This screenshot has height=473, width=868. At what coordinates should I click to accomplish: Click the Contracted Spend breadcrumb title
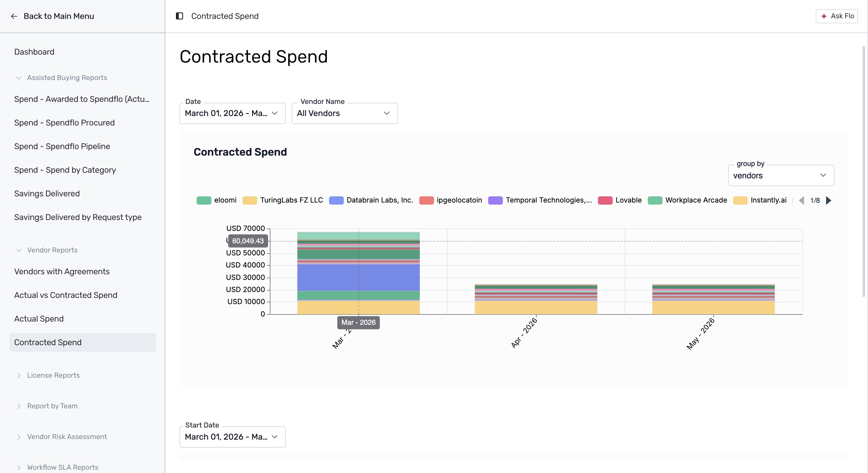tap(225, 16)
